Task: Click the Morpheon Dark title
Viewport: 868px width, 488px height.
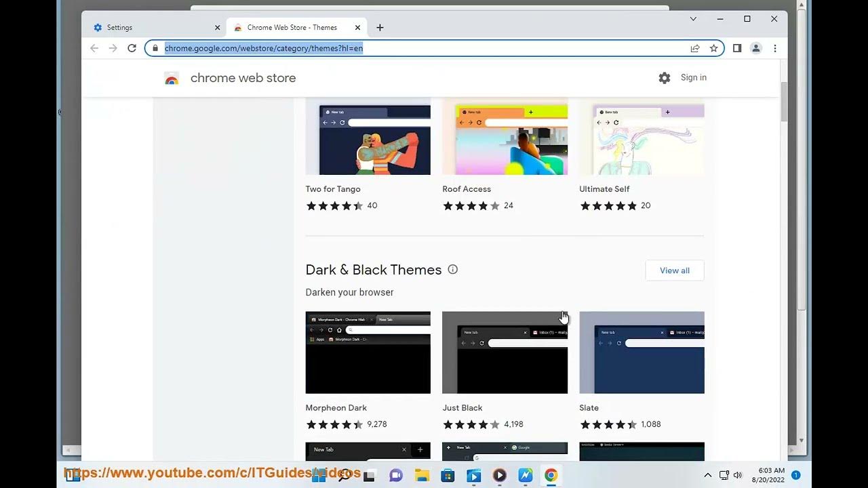Action: click(336, 408)
